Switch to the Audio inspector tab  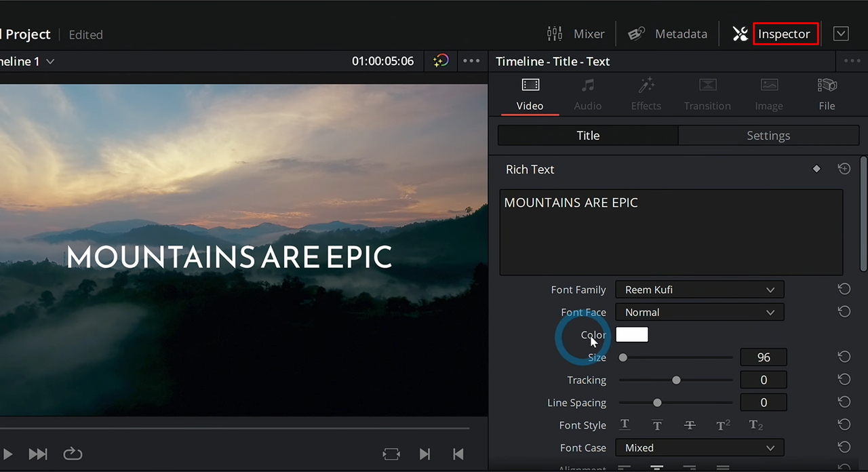click(588, 94)
